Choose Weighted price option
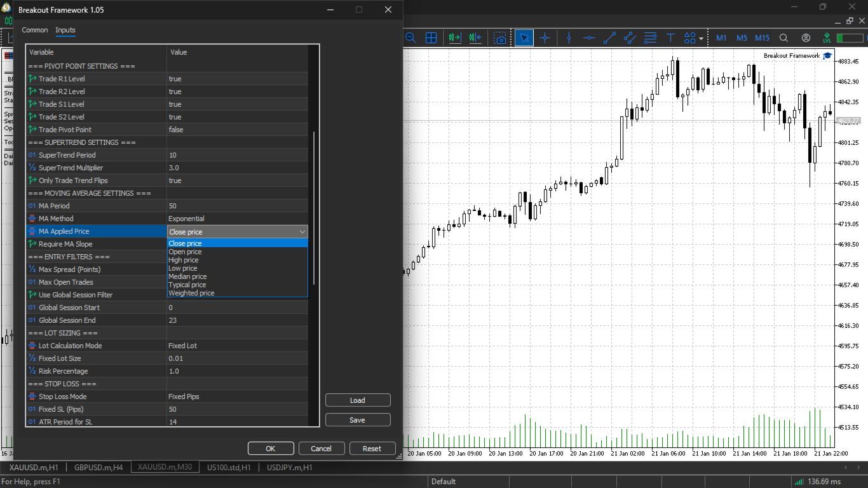Screen dimensions: 868x488 (x=191, y=293)
